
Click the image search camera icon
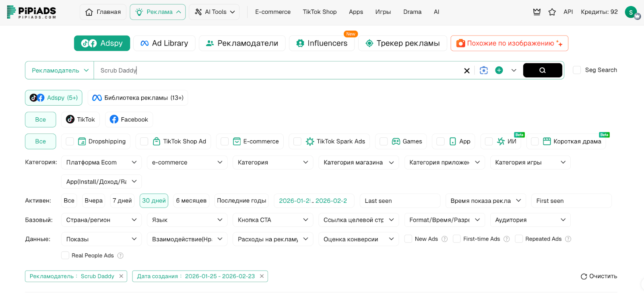[483, 70]
